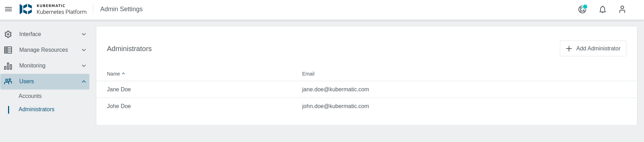Click the john.doe@kubermatic.com email cell
This screenshot has width=644, height=142.
coord(335,106)
